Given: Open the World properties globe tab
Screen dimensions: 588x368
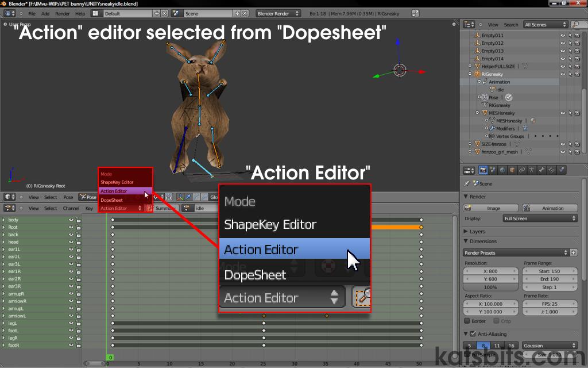Looking at the screenshot, I should tap(502, 170).
